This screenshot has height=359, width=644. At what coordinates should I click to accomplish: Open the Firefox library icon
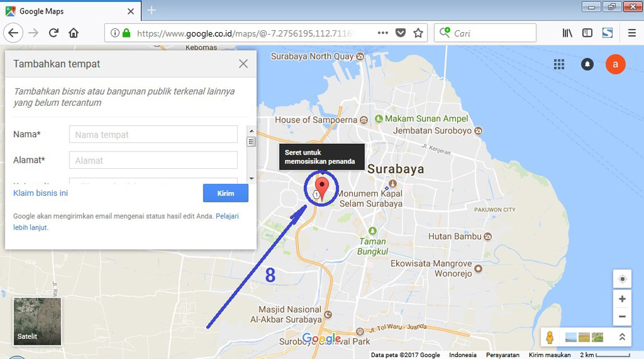pyautogui.click(x=567, y=33)
